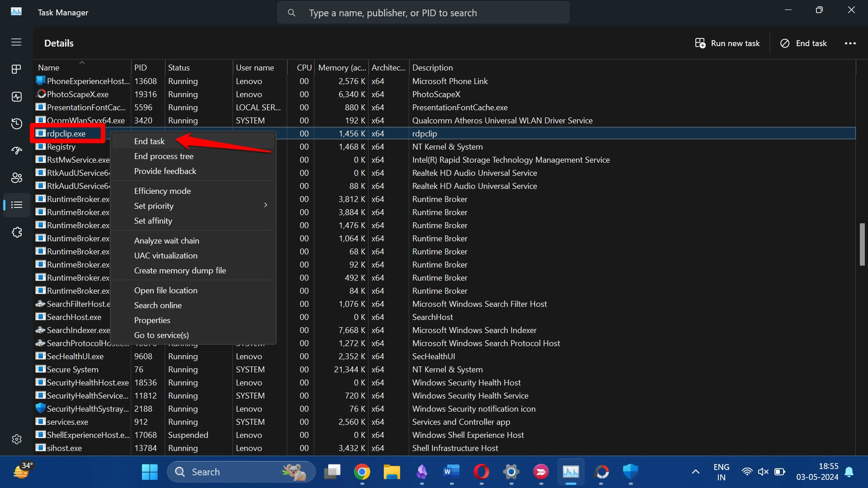Screen dimensions: 868x488
Task: Toggle the hamburger navigation menu
Action: [x=16, y=42]
